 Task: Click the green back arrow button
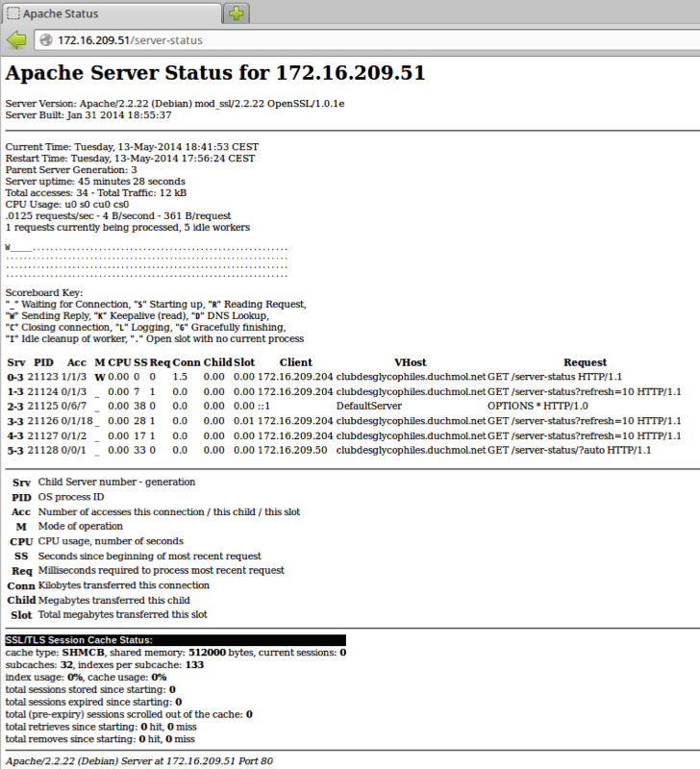click(x=16, y=40)
